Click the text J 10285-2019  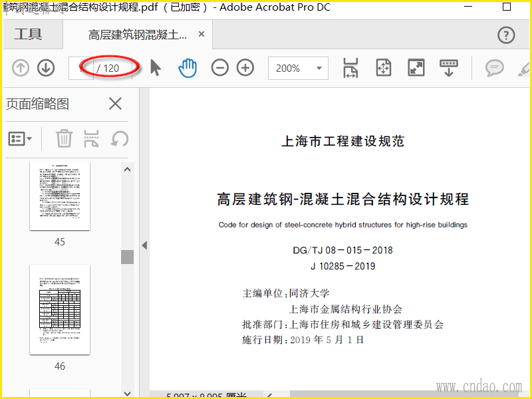click(x=342, y=267)
